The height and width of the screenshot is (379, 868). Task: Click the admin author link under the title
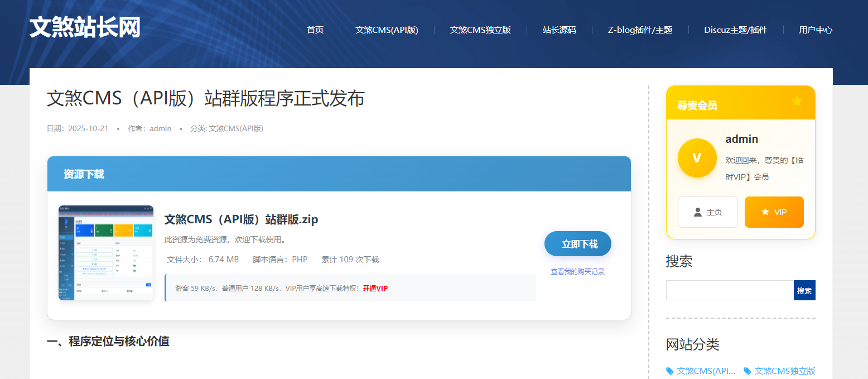161,128
